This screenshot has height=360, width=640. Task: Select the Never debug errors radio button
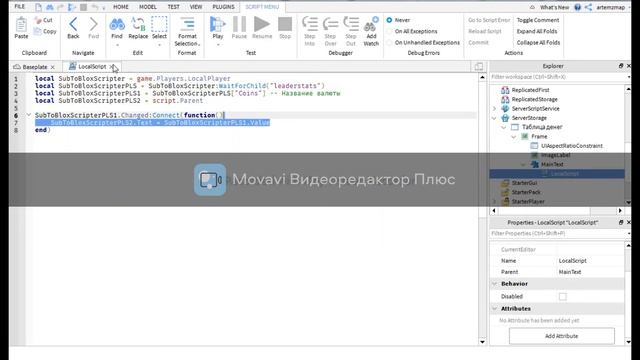click(389, 20)
